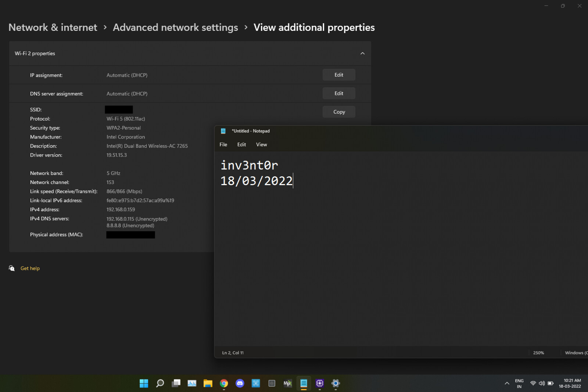Screen dimensions: 588x392
Task: Edit the DNS server assignment
Action: pyautogui.click(x=338, y=93)
